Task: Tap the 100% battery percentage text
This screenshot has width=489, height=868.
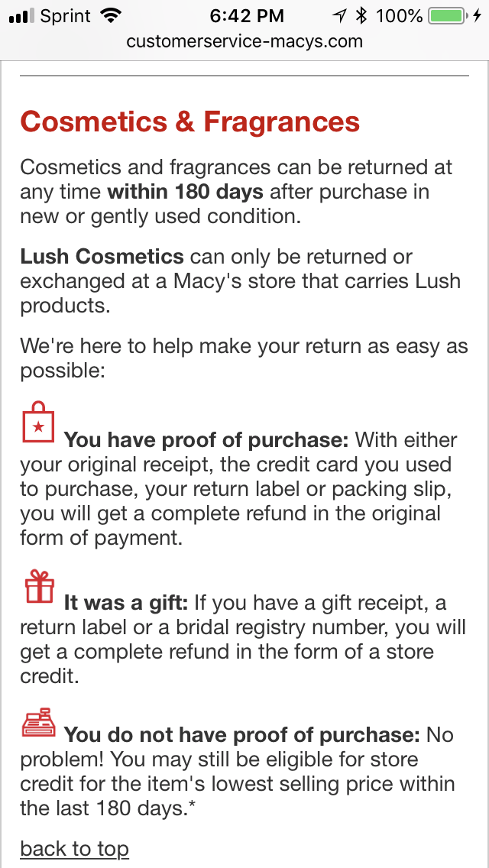Action: pos(400,16)
